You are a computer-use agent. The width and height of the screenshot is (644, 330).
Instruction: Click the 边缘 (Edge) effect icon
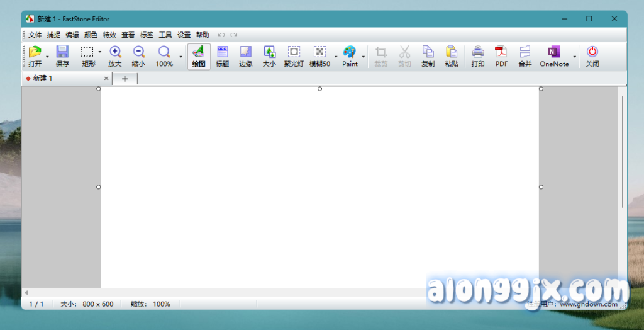(245, 56)
